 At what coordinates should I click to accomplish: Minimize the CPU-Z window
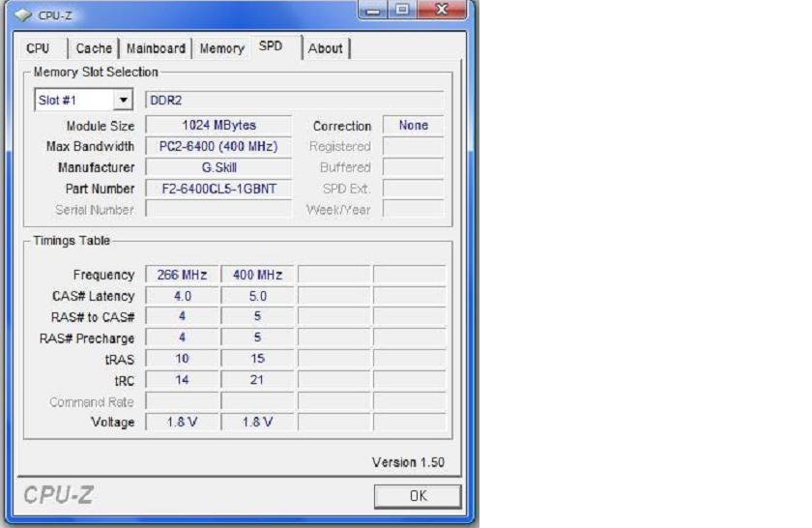(x=372, y=10)
